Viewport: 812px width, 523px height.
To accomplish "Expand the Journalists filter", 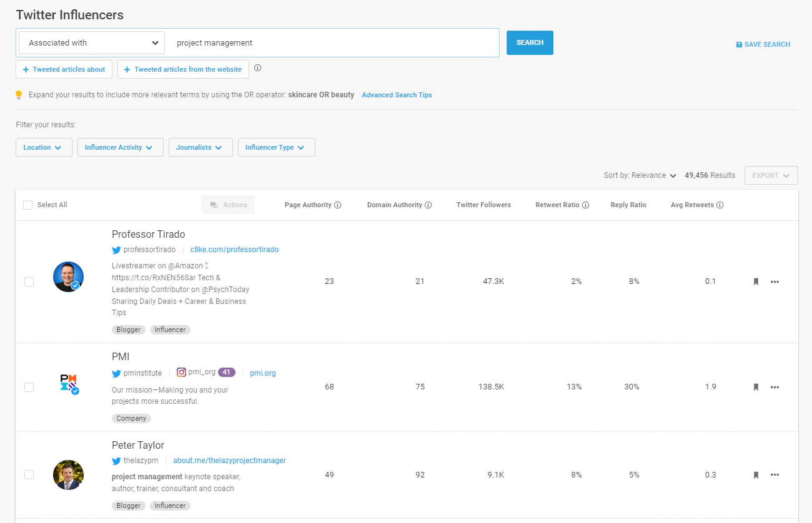I will point(201,147).
